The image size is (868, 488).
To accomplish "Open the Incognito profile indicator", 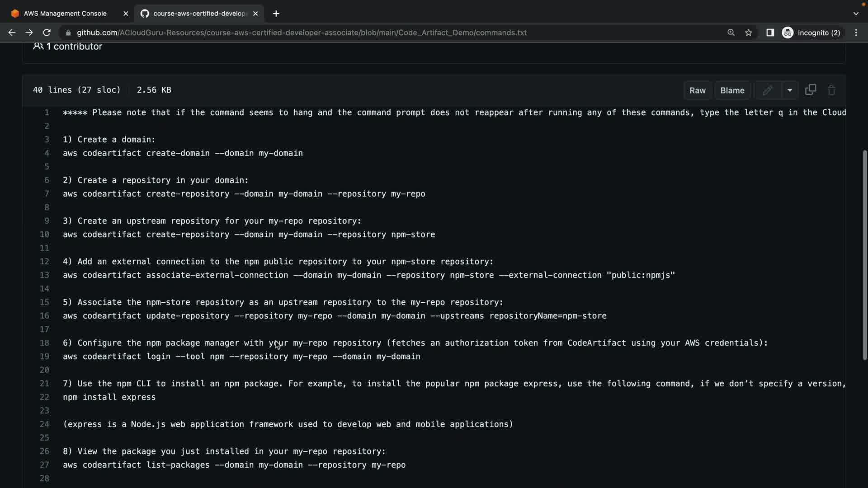I will (811, 33).
